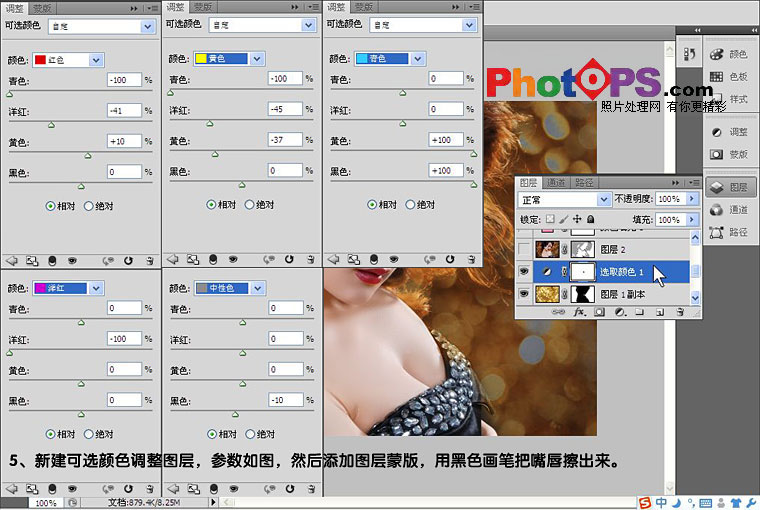
Task: Click 洋红 slider handle in Red panel
Action: (51, 125)
